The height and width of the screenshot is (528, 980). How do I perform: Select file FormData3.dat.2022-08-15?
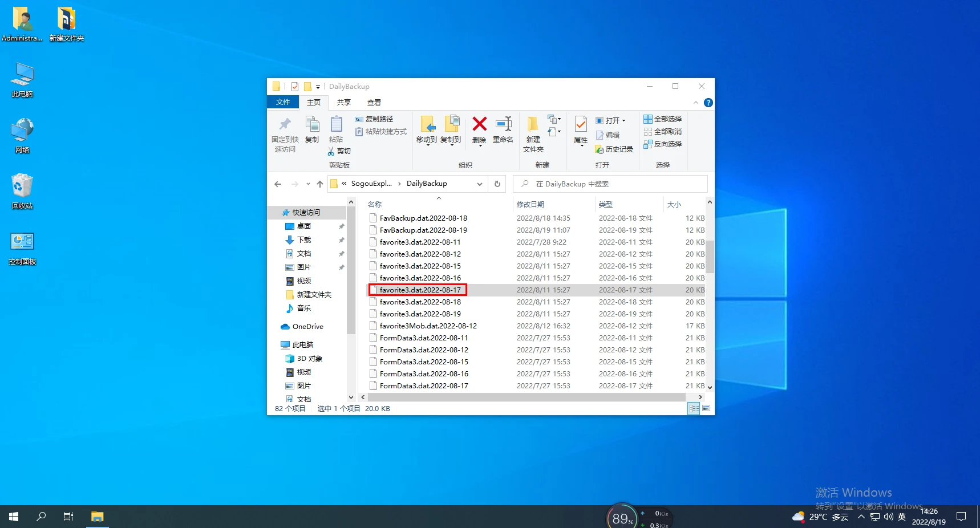pyautogui.click(x=424, y=362)
